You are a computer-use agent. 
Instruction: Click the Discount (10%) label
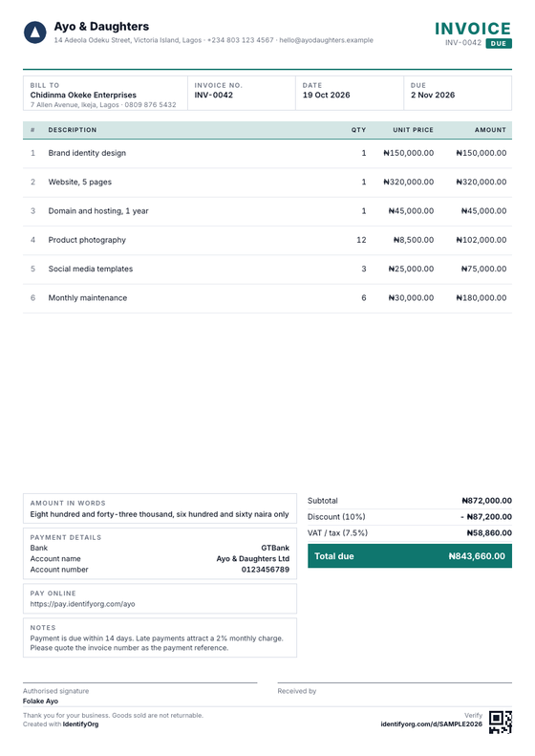click(x=336, y=516)
